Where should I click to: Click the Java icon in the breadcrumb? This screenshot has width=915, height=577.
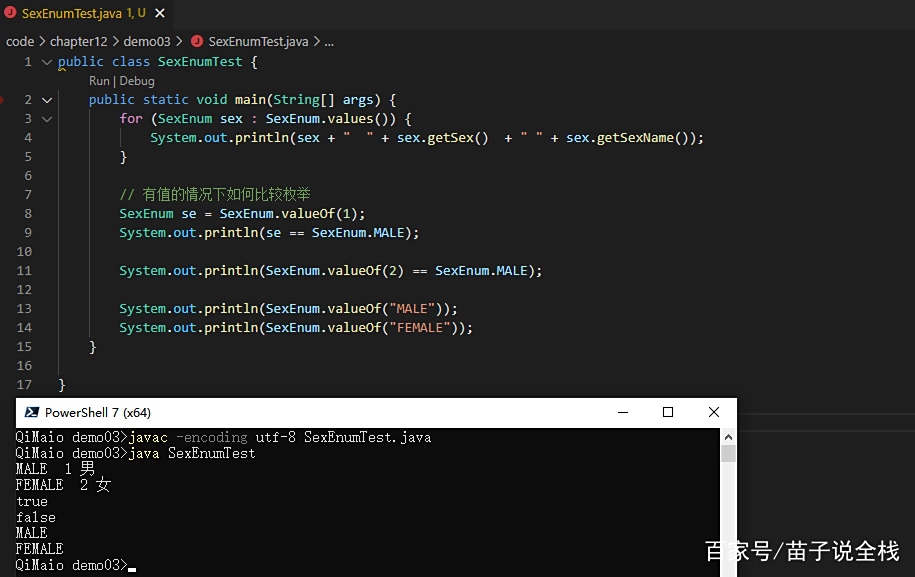pos(197,41)
